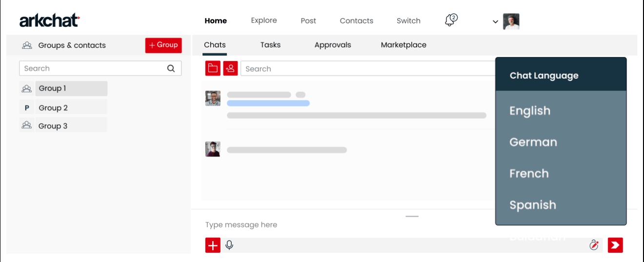Click the red add-member icon
Screen dimensions: 644x262
coord(230,68)
